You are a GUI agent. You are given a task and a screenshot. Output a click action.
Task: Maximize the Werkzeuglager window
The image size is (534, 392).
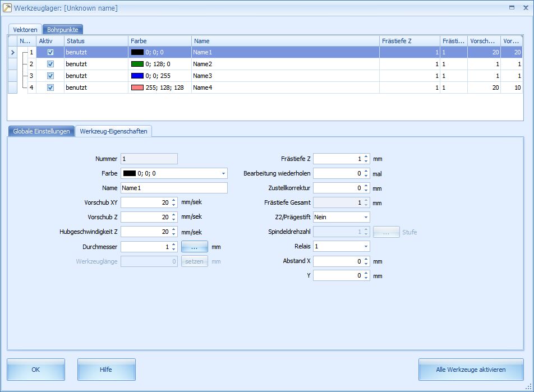(512, 8)
